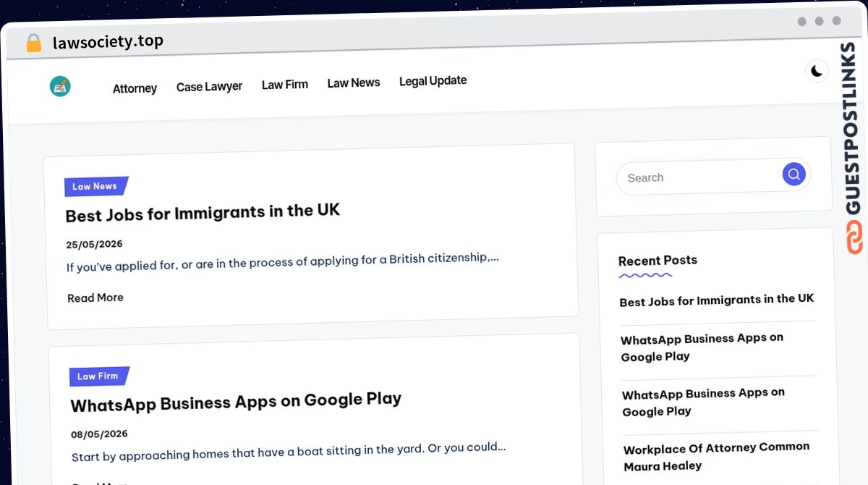Screen dimensions: 868x485
Task: Click Read More under Best Jobs post
Action: click(95, 298)
